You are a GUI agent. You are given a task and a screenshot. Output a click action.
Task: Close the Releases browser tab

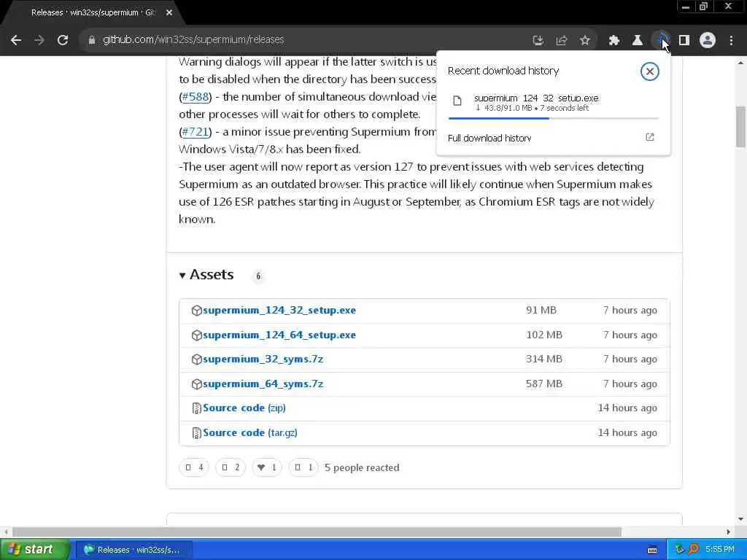pos(169,13)
